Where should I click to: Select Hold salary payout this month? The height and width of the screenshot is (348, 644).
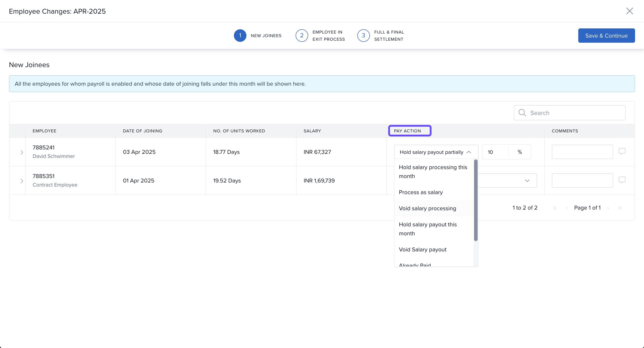tap(428, 229)
